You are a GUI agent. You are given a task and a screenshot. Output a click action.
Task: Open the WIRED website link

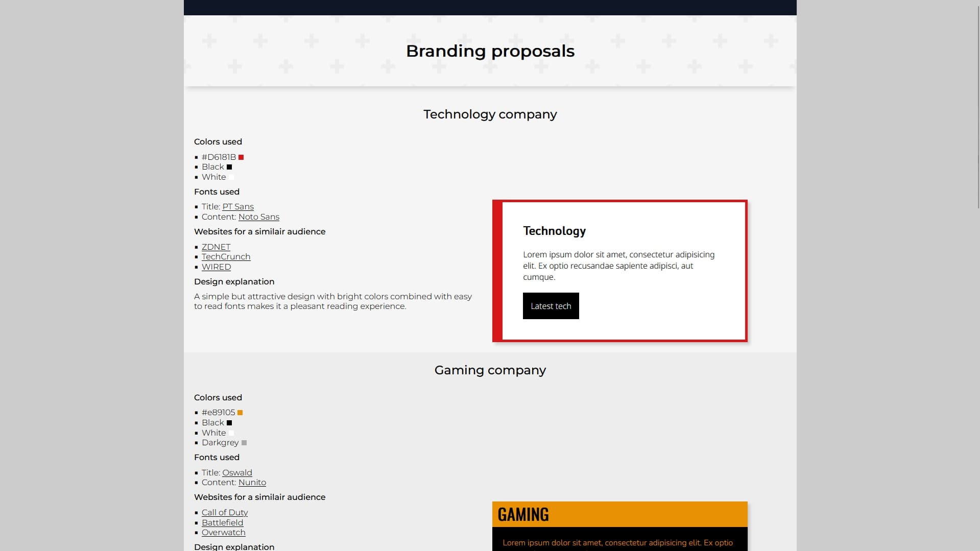pyautogui.click(x=216, y=267)
